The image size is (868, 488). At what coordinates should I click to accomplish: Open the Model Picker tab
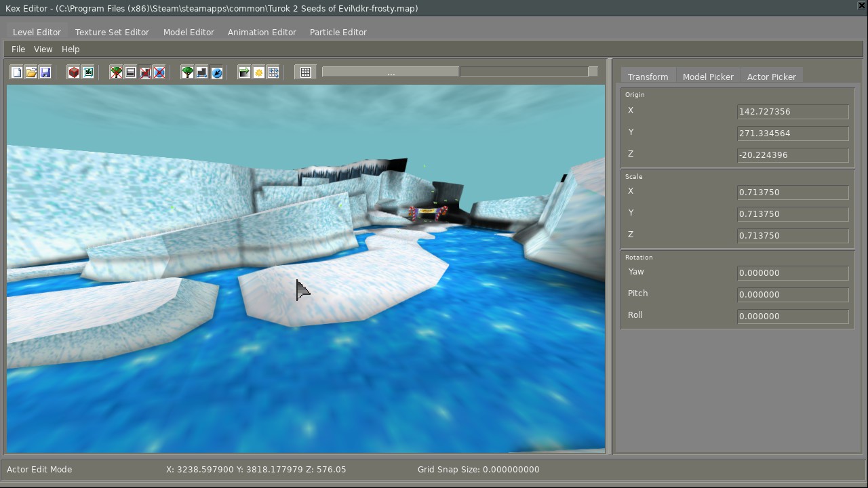coord(708,77)
